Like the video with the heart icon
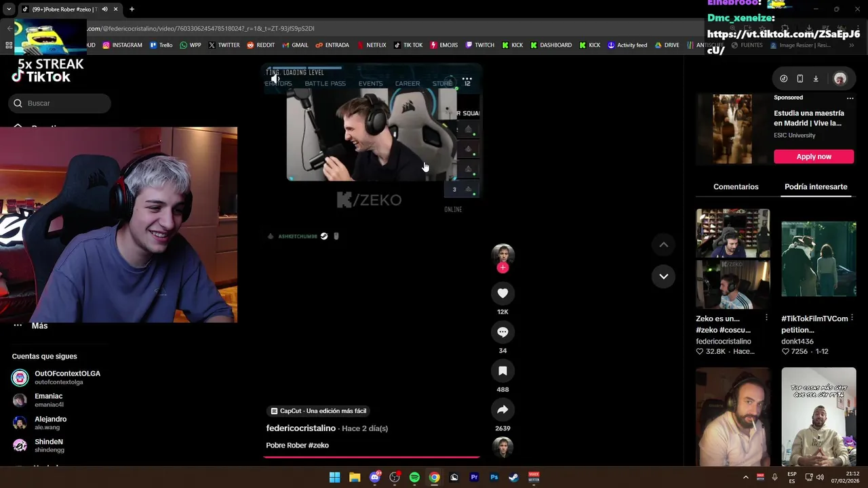Image resolution: width=868 pixels, height=488 pixels. coord(502,293)
